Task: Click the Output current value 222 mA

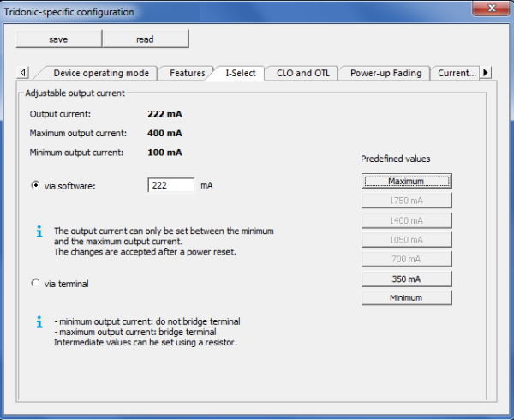Action: point(164,114)
